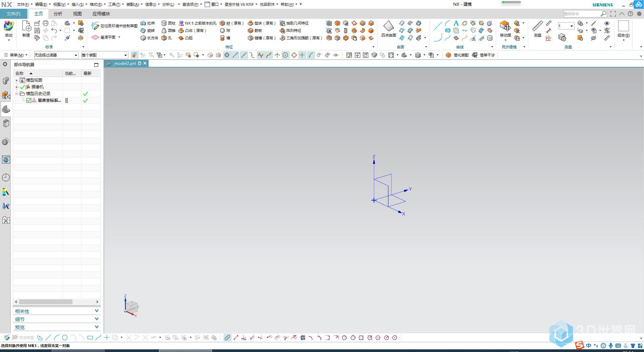Toggle the Midpoint snap option
This screenshot has width=644, height=352.
(244, 55)
